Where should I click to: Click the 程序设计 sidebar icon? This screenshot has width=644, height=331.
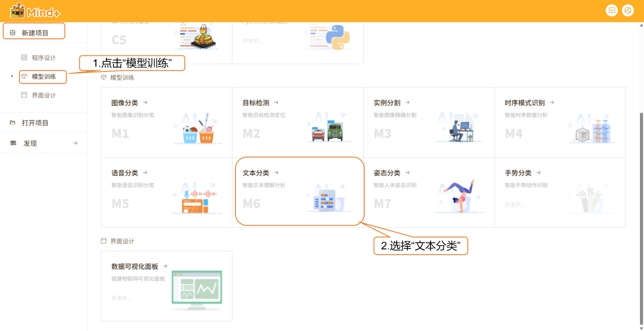pos(24,58)
